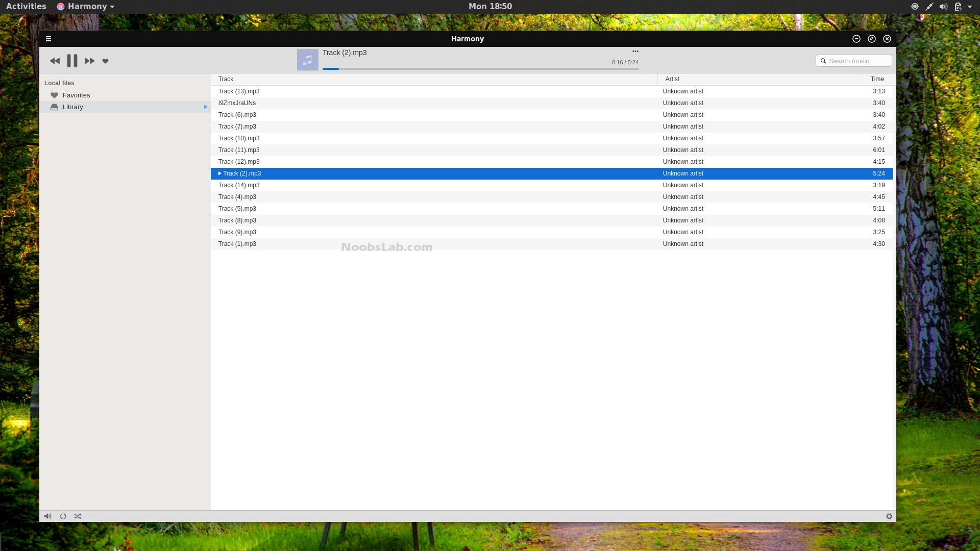
Task: Click the playing Track (2).mp3 row
Action: click(x=552, y=173)
